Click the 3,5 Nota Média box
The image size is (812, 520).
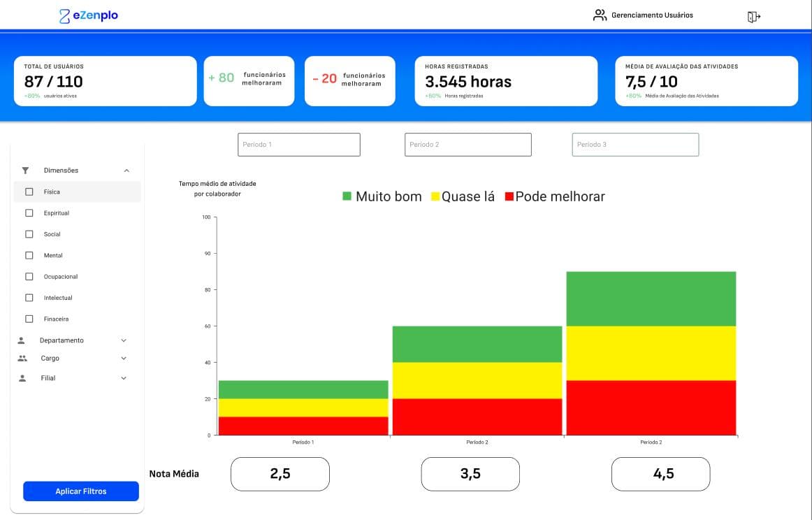click(x=470, y=474)
